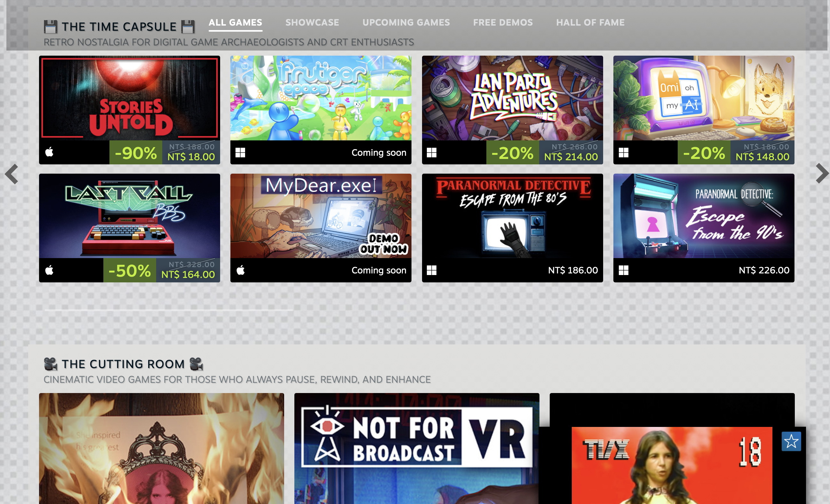This screenshot has height=504, width=830.
Task: Click the Windows icon under Omi Oh My AI
Action: pos(624,153)
